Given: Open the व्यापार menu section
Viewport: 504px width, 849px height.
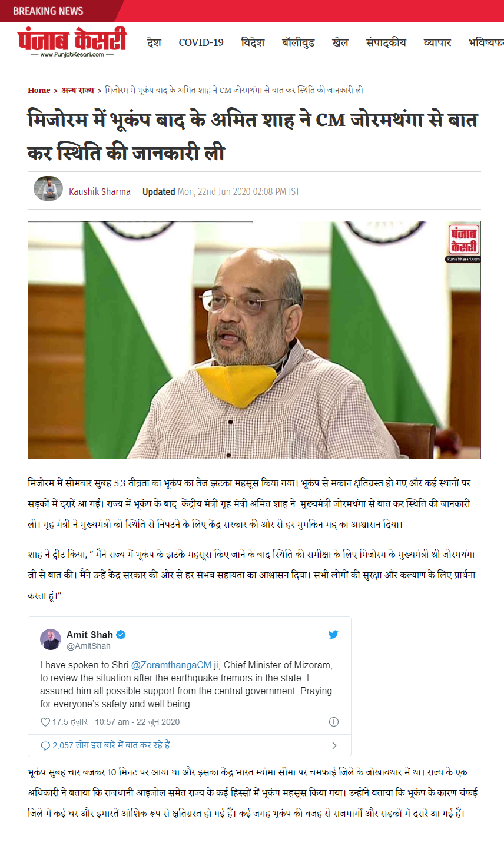Looking at the screenshot, I should (x=437, y=42).
